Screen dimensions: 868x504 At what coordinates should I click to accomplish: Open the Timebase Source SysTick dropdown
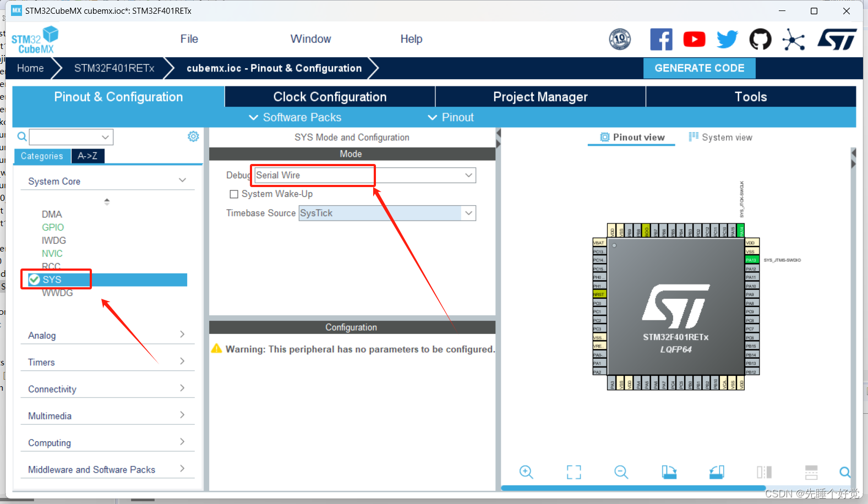click(x=468, y=213)
